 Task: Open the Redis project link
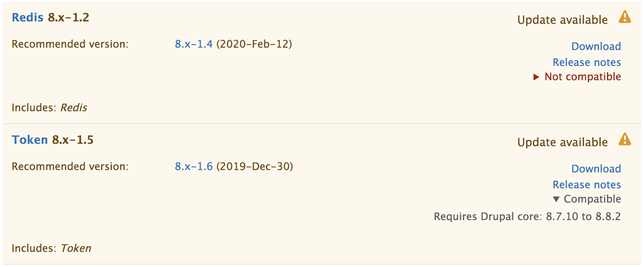(x=27, y=17)
